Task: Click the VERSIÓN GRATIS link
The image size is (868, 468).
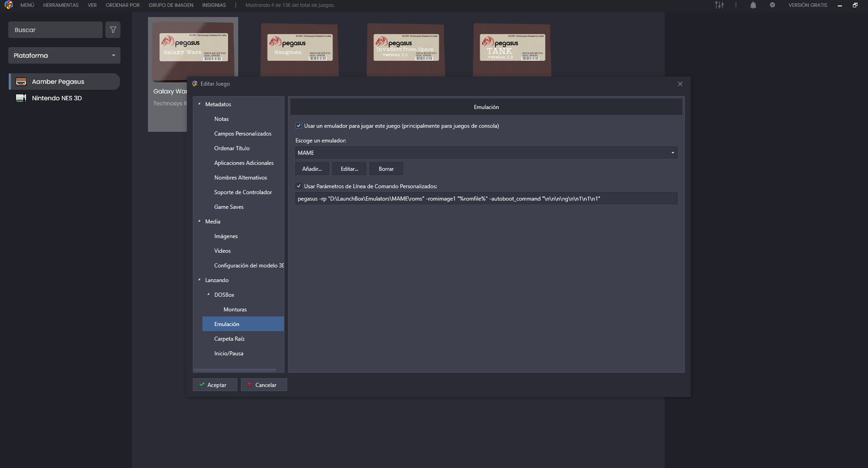Action: [x=808, y=5]
